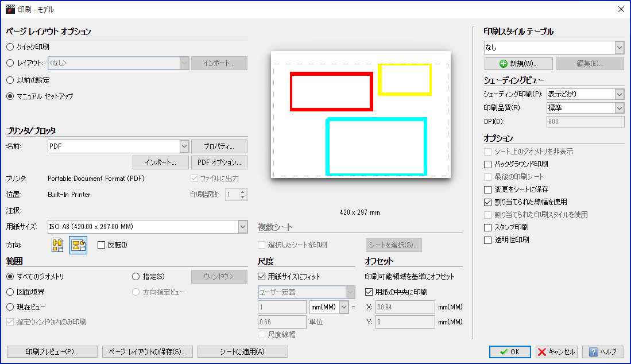This screenshot has height=364, width=631.
Task: Select the portrait orientation icon
Action: (58, 245)
